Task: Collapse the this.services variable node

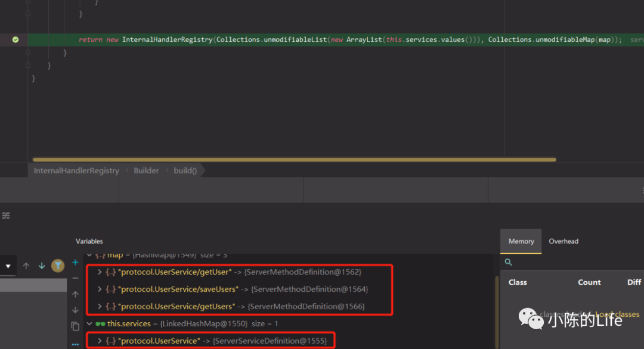Action: click(x=89, y=323)
